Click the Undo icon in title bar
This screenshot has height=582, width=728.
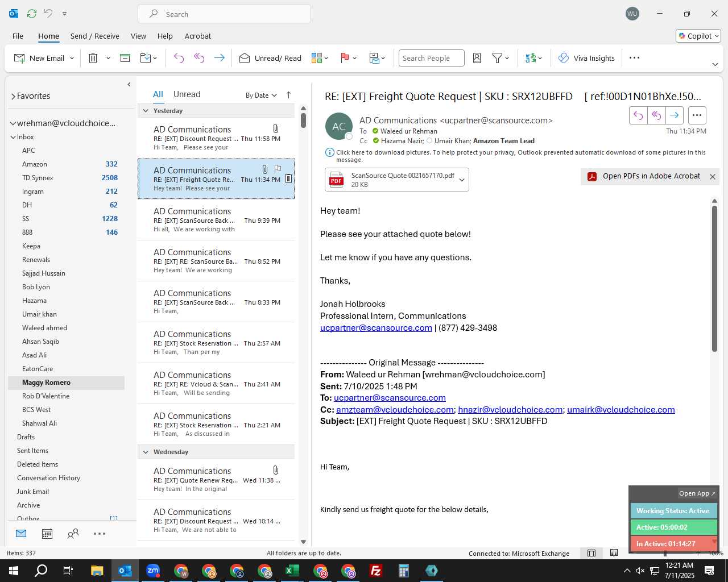(48, 14)
